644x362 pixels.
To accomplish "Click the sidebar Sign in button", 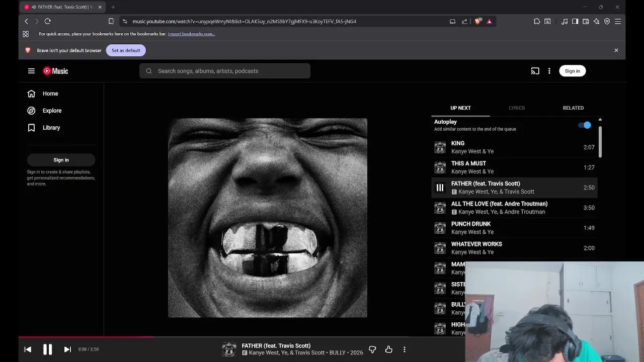I will point(61,160).
